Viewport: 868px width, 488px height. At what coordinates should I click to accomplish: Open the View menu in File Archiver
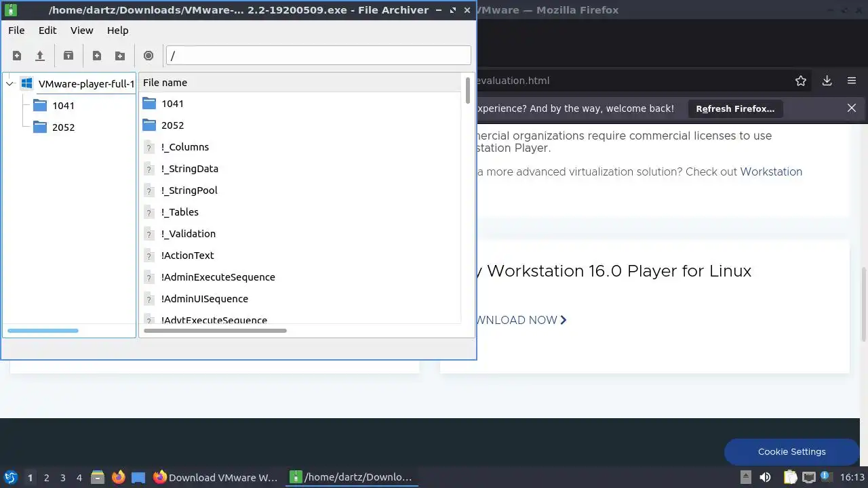click(81, 30)
